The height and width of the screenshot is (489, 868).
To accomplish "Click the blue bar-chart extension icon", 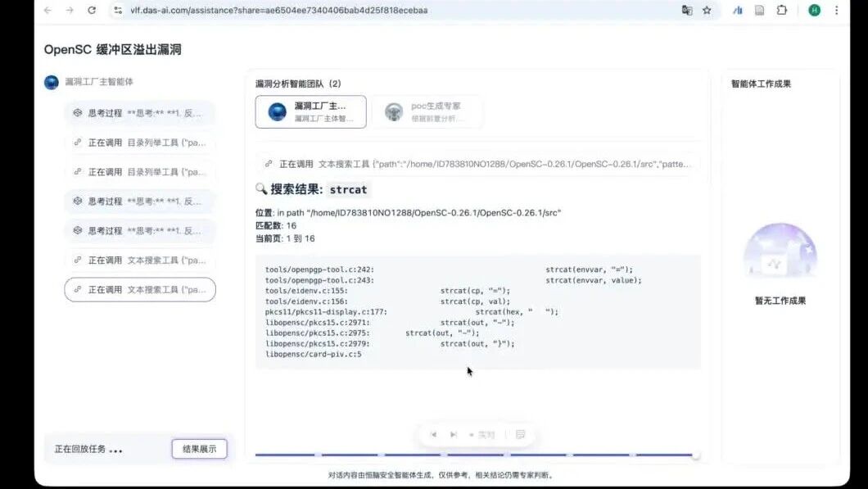I will [738, 10].
